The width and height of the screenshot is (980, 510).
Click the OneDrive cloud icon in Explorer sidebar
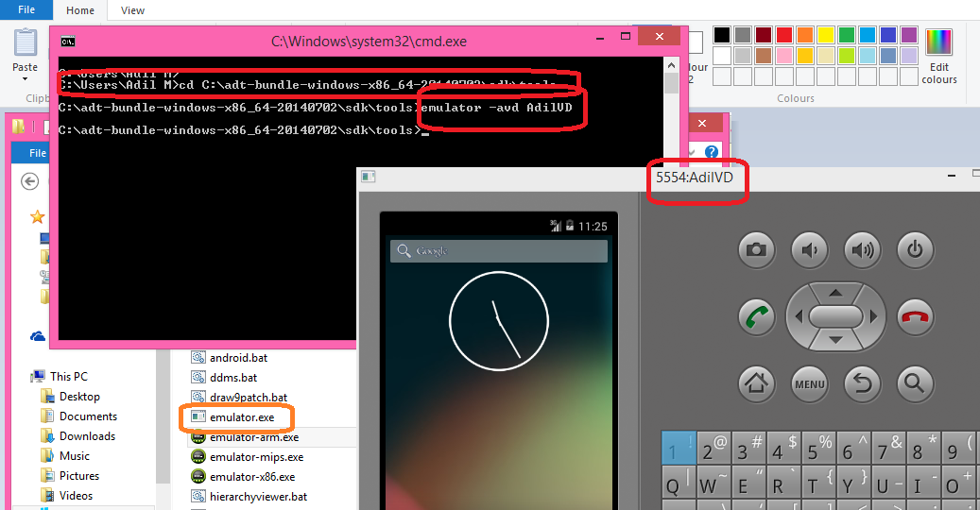click(38, 337)
